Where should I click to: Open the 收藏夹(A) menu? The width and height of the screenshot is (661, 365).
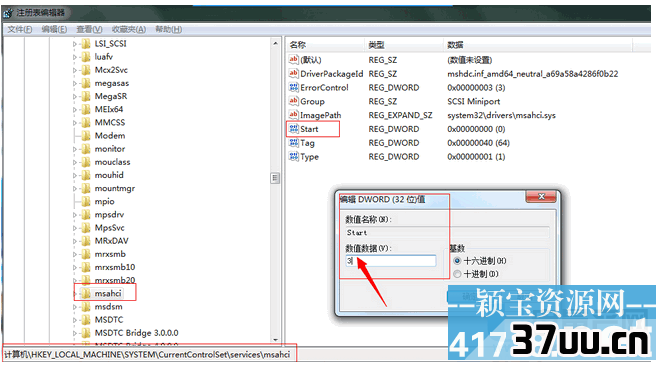[x=129, y=29]
